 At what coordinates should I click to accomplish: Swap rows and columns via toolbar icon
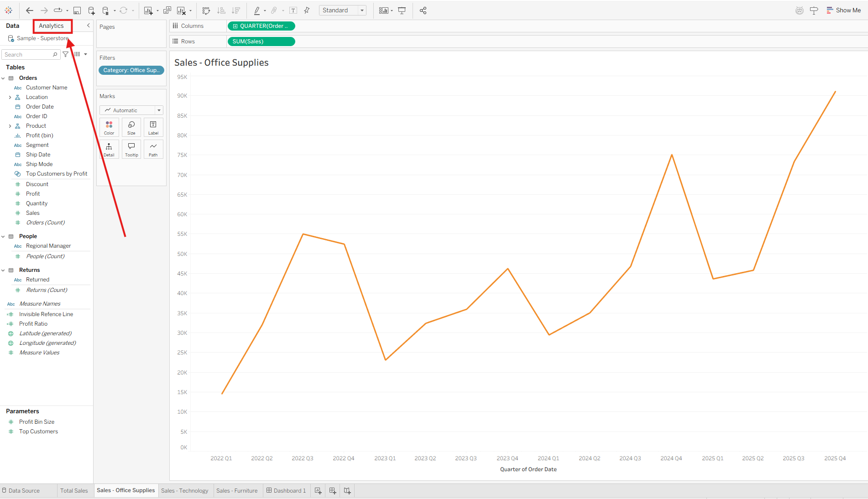click(x=206, y=10)
